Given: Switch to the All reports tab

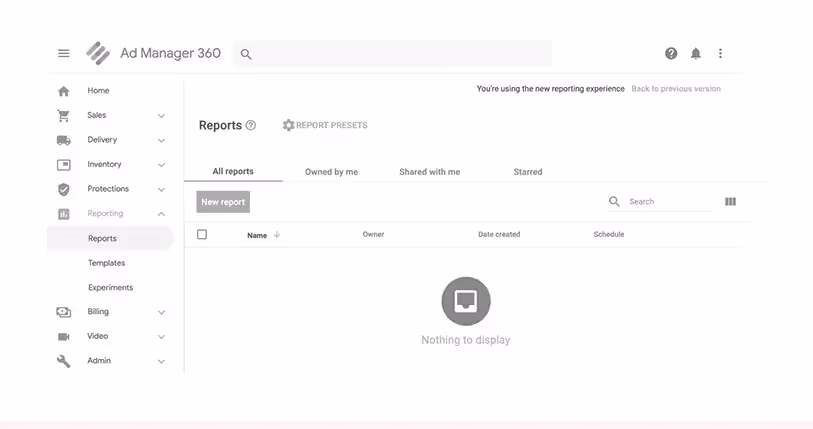Looking at the screenshot, I should (x=233, y=171).
